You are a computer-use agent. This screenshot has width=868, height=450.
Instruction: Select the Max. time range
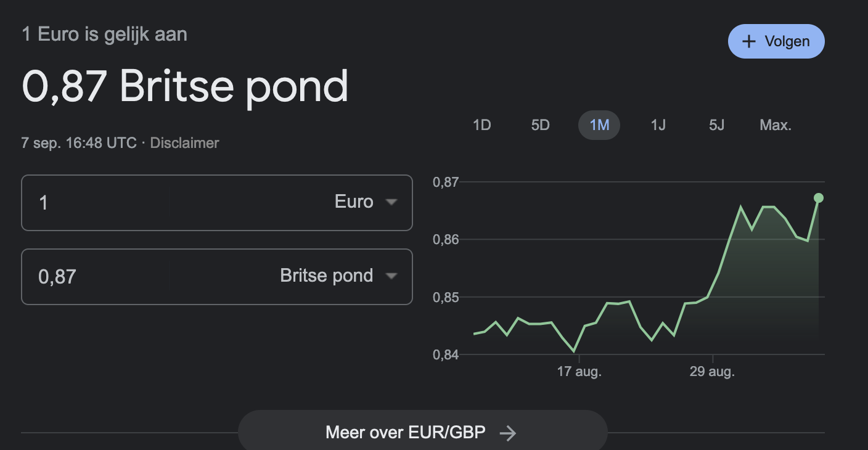pyautogui.click(x=776, y=125)
